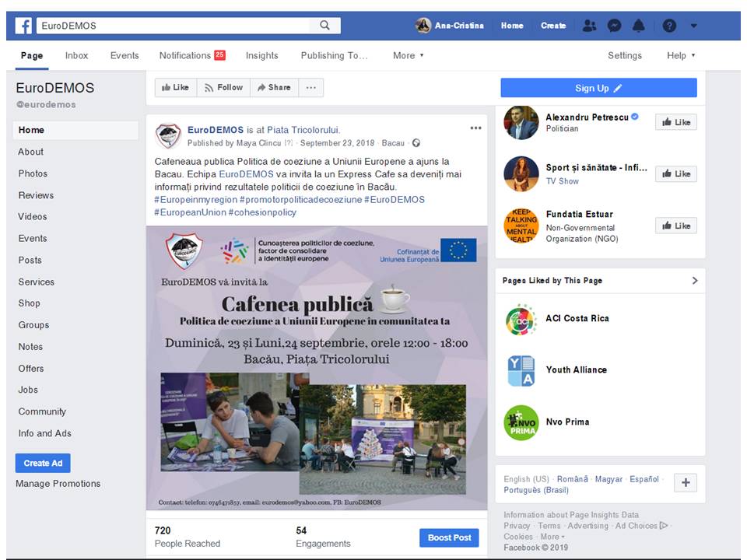Expand footer More links dropdown
Image resolution: width=747 pixels, height=560 pixels.
pyautogui.click(x=552, y=537)
